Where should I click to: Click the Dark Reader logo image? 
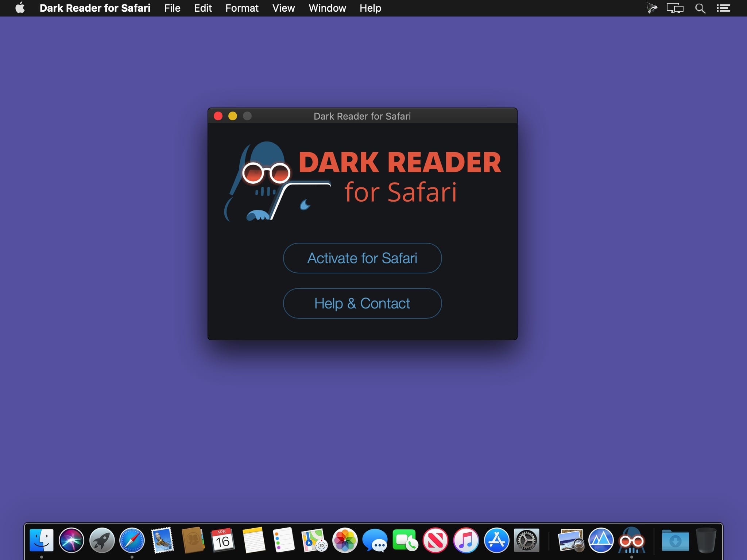[363, 181]
